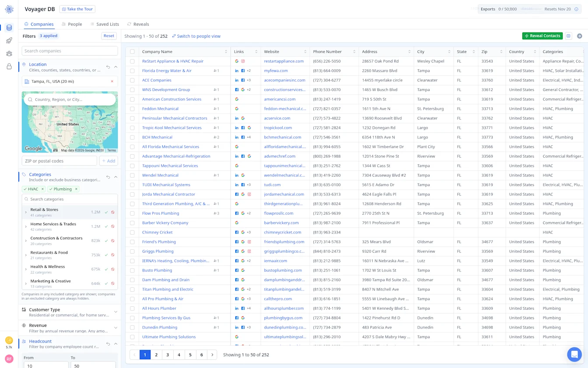Exclude the Retail & Stores category
The height and width of the screenshot is (368, 588).
point(113,212)
